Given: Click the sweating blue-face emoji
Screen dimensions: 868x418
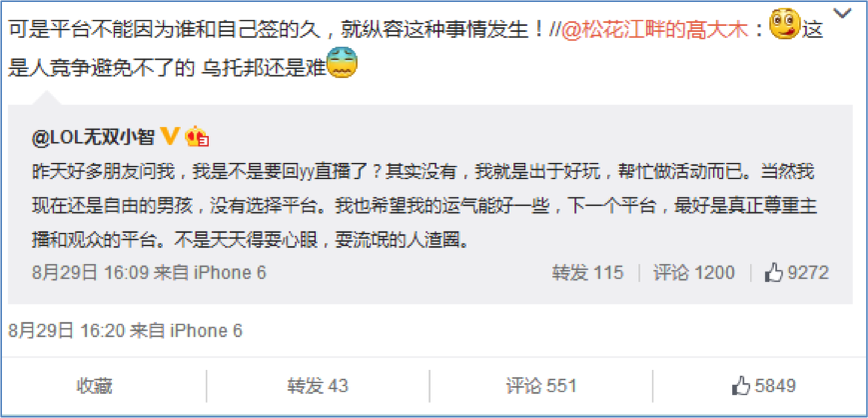Looking at the screenshot, I should click(343, 62).
